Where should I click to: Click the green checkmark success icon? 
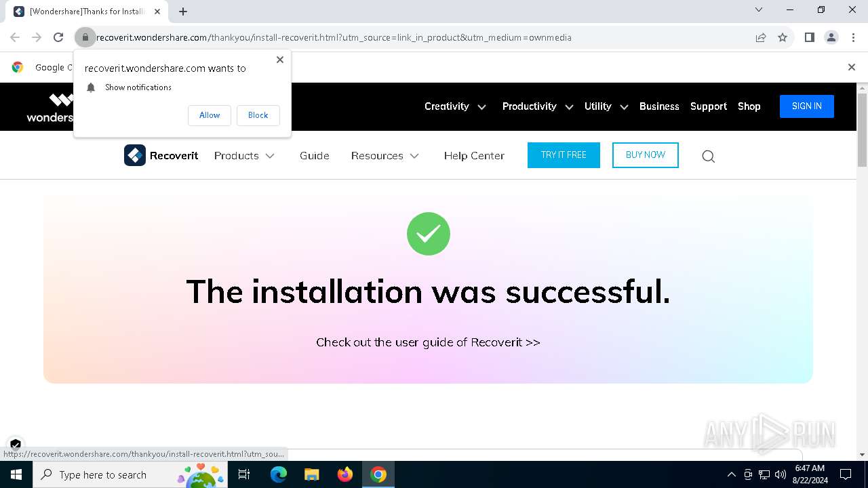429,234
